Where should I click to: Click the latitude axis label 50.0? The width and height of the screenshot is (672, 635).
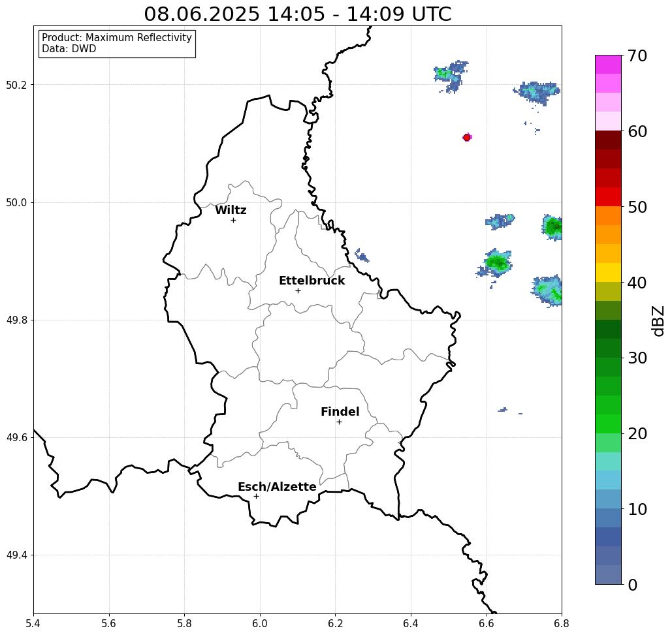point(16,202)
